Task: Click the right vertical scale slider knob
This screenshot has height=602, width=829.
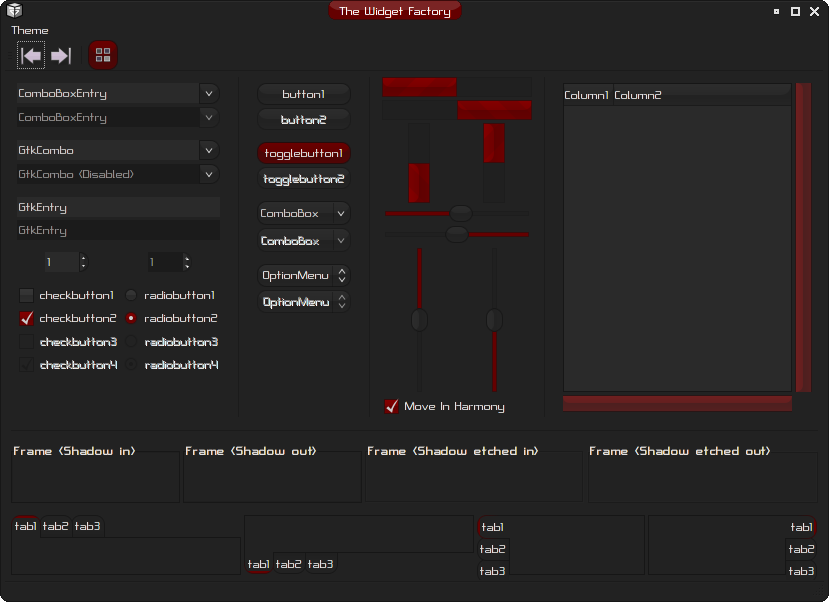Action: [x=494, y=320]
